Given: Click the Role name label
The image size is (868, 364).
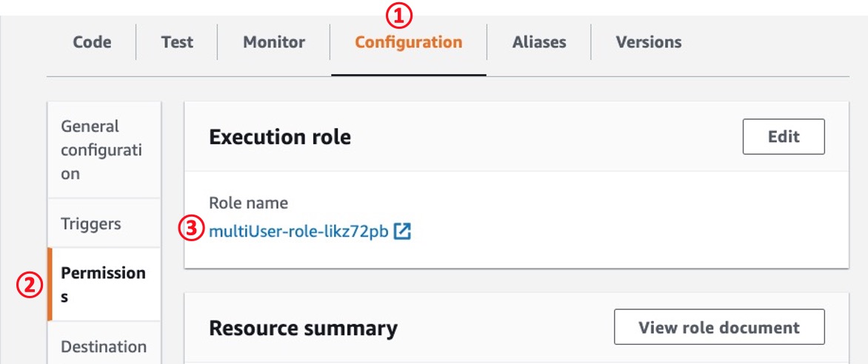Looking at the screenshot, I should pyautogui.click(x=249, y=203).
